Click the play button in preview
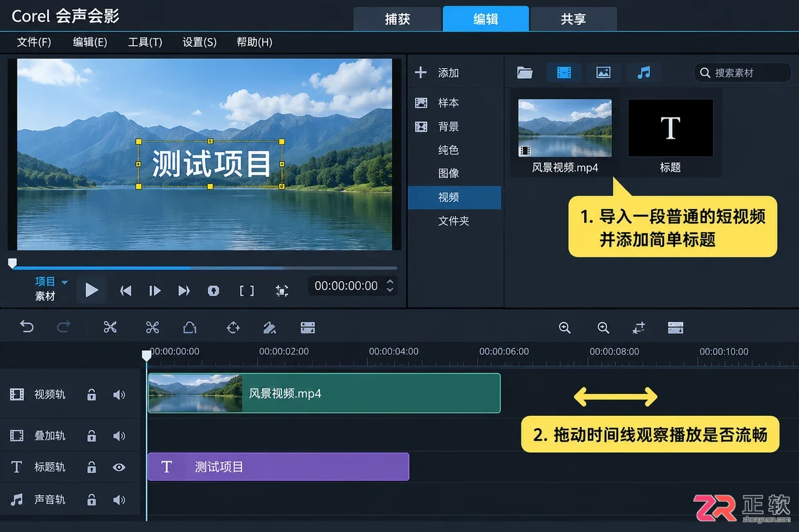The image size is (799, 532). pyautogui.click(x=92, y=290)
